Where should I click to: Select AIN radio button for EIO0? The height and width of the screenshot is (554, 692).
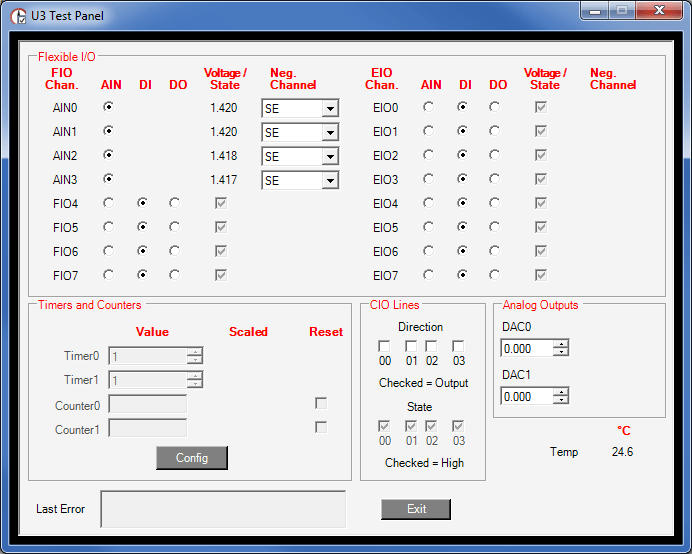[429, 106]
